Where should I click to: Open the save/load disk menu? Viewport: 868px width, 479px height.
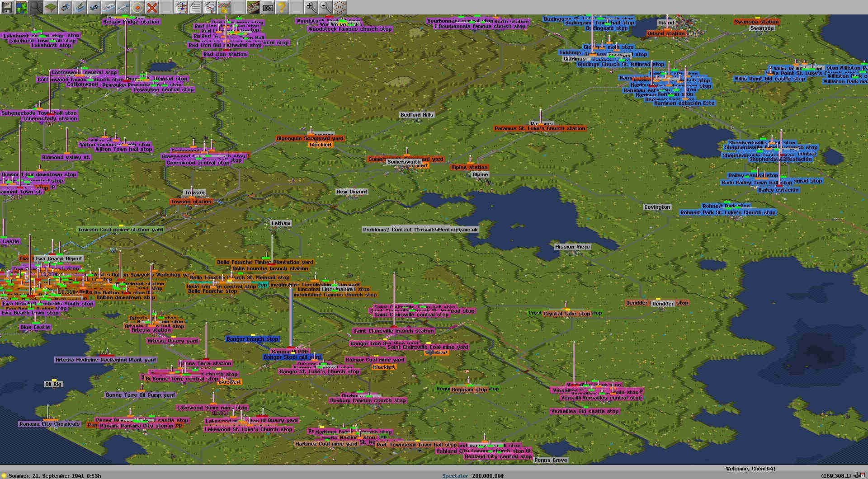7,7
